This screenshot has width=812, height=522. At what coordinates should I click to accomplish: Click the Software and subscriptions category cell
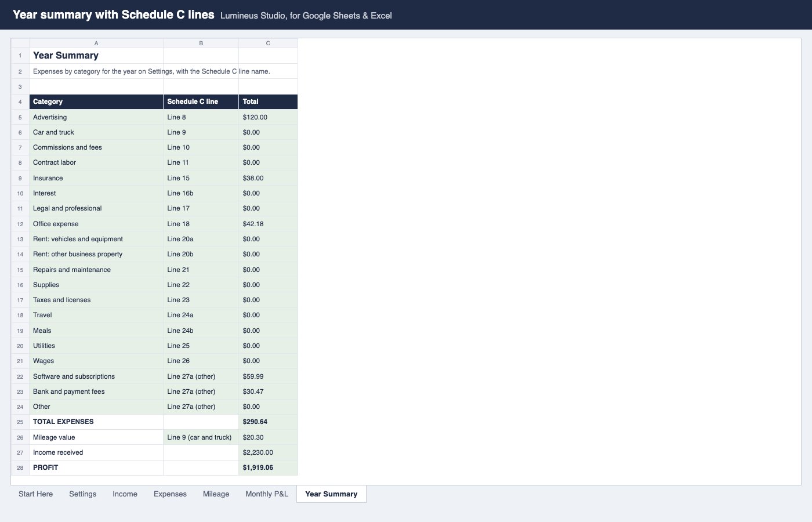coord(96,376)
